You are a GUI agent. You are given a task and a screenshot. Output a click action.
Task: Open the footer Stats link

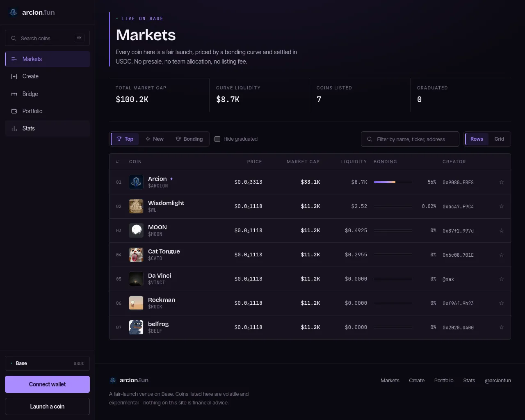pyautogui.click(x=469, y=381)
